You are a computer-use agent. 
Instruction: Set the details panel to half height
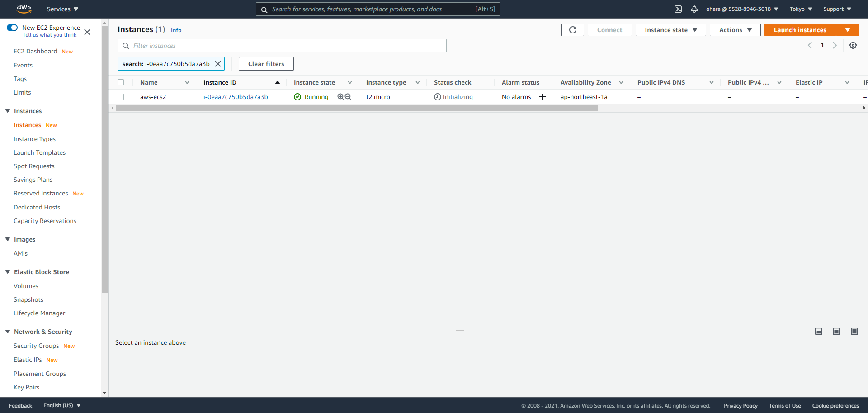tap(836, 331)
